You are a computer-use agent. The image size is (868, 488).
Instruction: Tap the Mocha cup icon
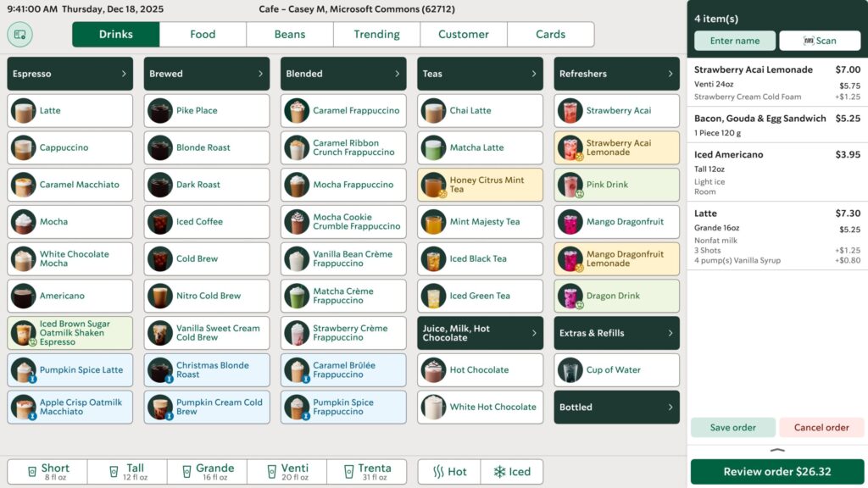point(23,222)
